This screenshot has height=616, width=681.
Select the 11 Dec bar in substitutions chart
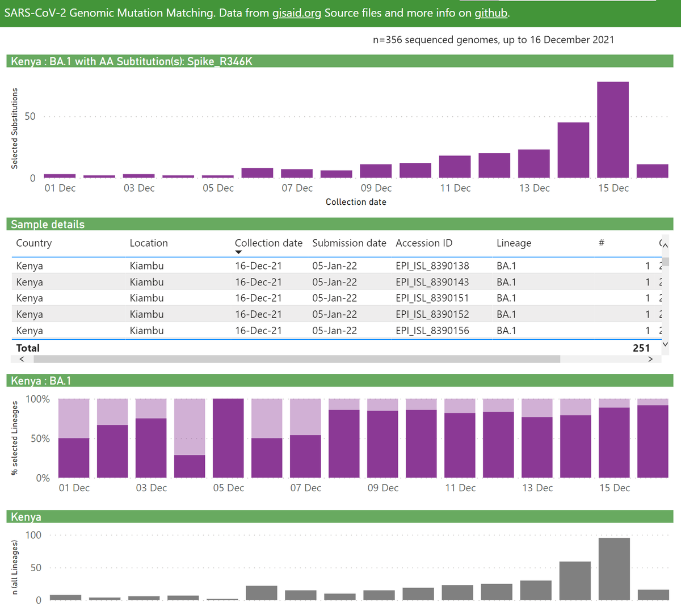click(x=455, y=167)
